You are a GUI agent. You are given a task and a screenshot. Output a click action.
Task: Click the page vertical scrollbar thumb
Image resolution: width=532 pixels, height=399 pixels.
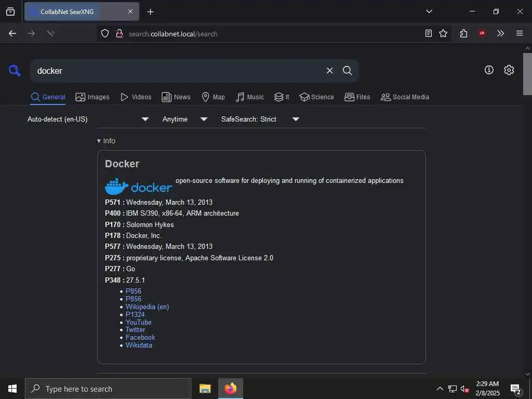coord(527,74)
